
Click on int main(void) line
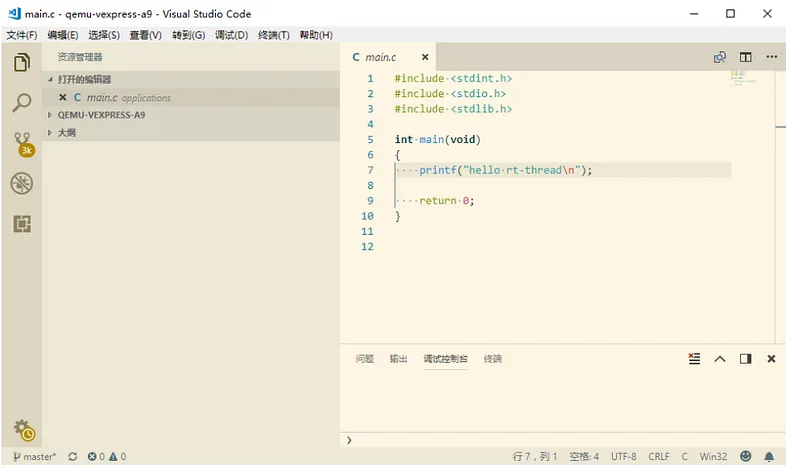coord(438,140)
